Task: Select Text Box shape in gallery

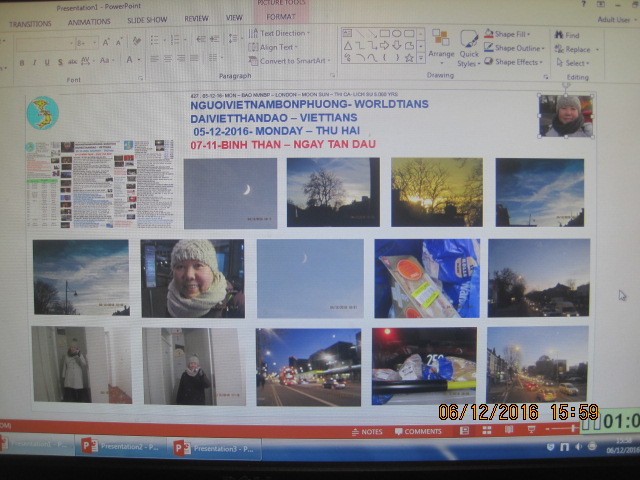Action: 347,33
